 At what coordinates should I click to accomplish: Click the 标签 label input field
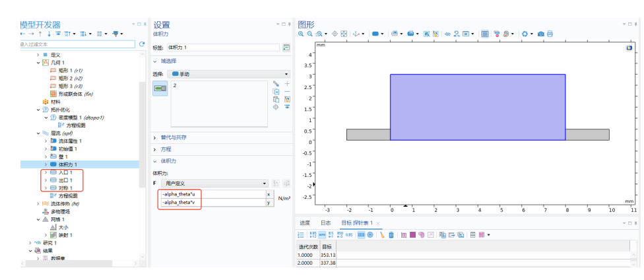coord(224,48)
